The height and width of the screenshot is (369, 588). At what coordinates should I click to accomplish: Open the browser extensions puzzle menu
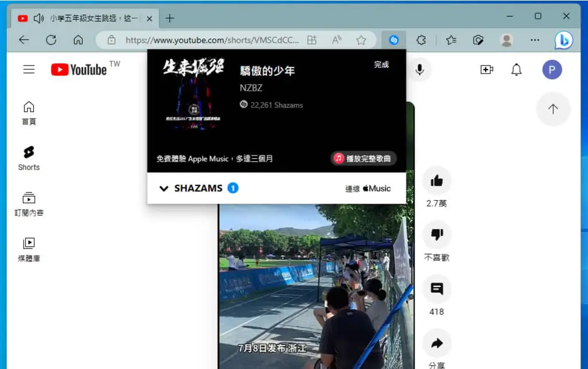421,40
